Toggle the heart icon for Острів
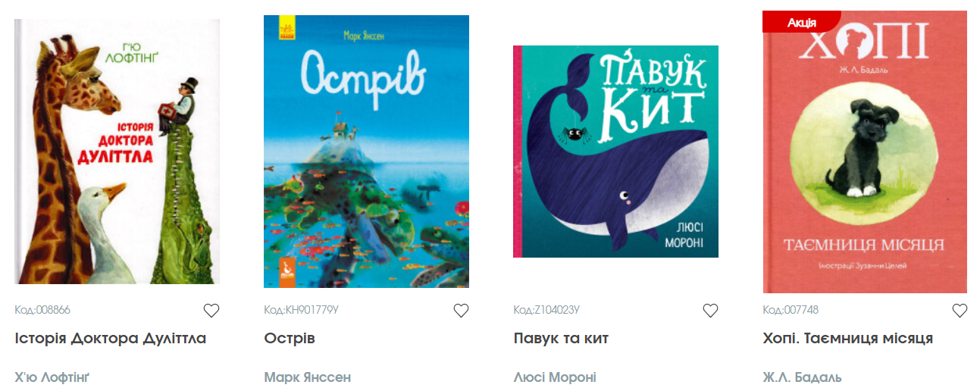The height and width of the screenshot is (391, 980). (x=461, y=310)
